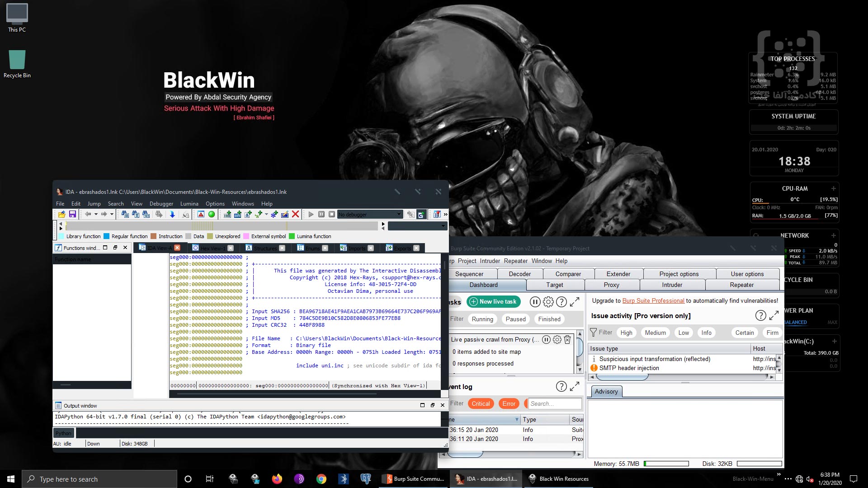Screen dimensions: 868x488
Task: Select the Advisory tab in Burp
Action: 606,392
